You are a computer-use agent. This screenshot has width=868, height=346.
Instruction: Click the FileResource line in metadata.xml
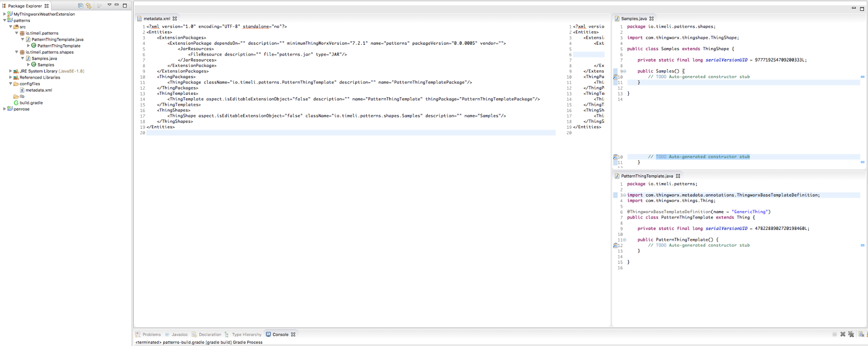pos(268,55)
